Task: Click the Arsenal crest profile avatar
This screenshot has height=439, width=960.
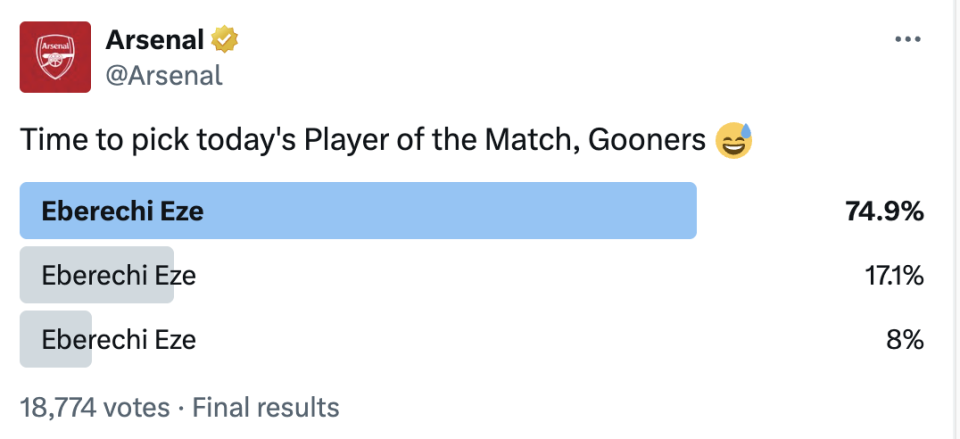Action: click(x=56, y=57)
